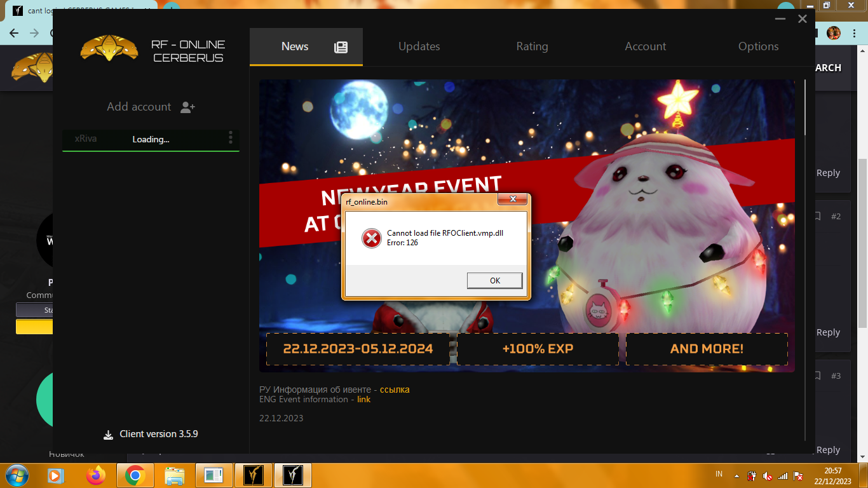The width and height of the screenshot is (868, 488).
Task: Bookmark forum post #3
Action: tap(818, 376)
